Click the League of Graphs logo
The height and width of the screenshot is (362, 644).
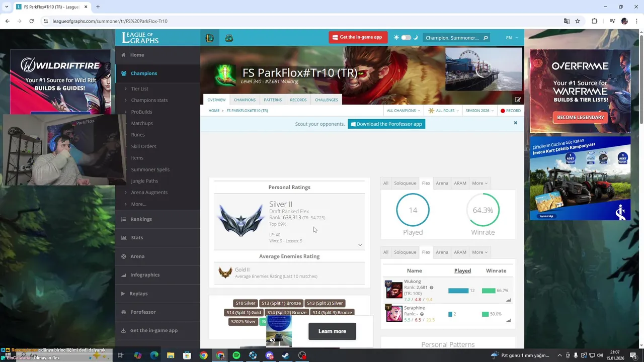point(140,38)
